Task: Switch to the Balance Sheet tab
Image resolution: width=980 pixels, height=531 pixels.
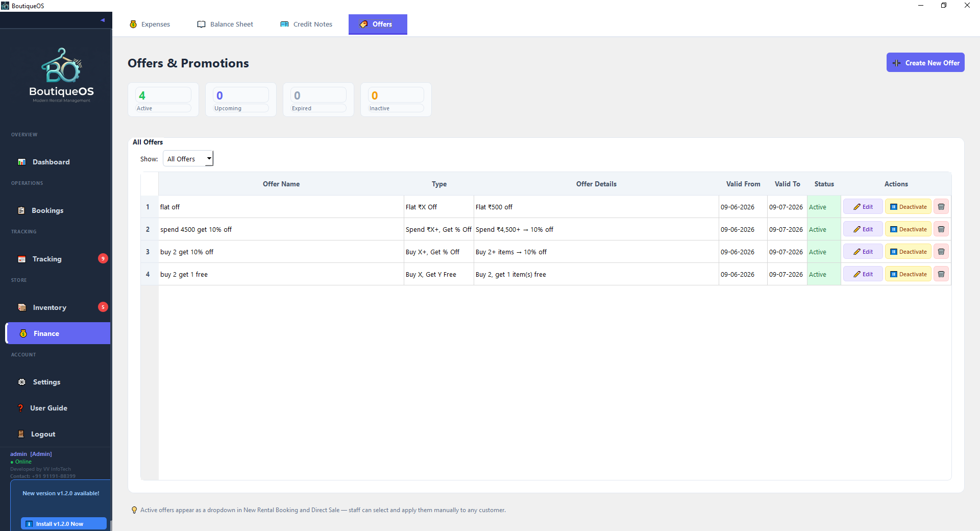Action: (x=225, y=24)
